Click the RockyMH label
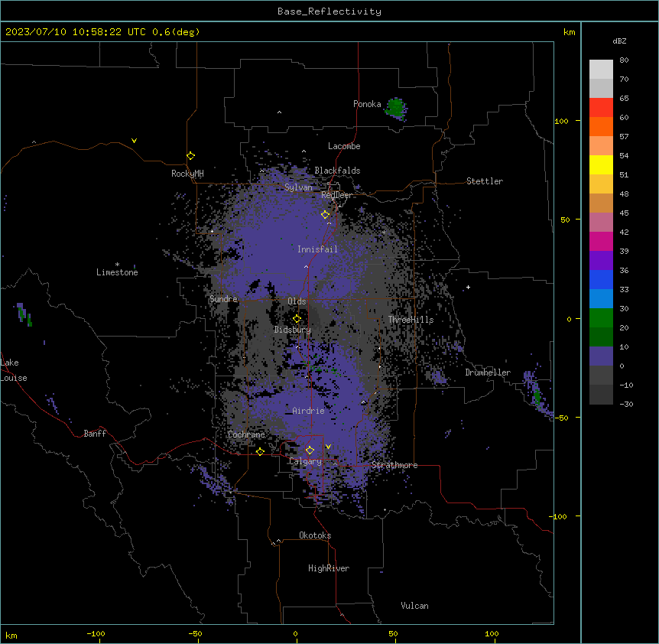The height and width of the screenshot is (644, 659). [187, 174]
